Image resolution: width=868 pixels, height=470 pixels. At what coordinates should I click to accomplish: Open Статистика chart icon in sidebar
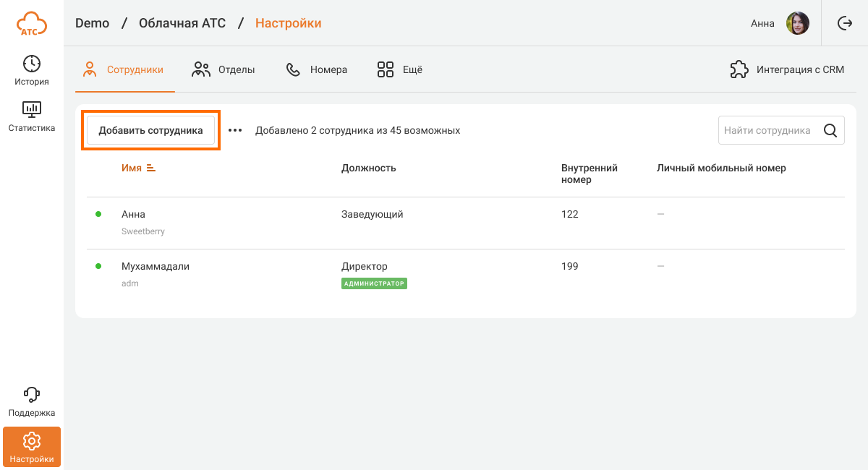[x=32, y=110]
